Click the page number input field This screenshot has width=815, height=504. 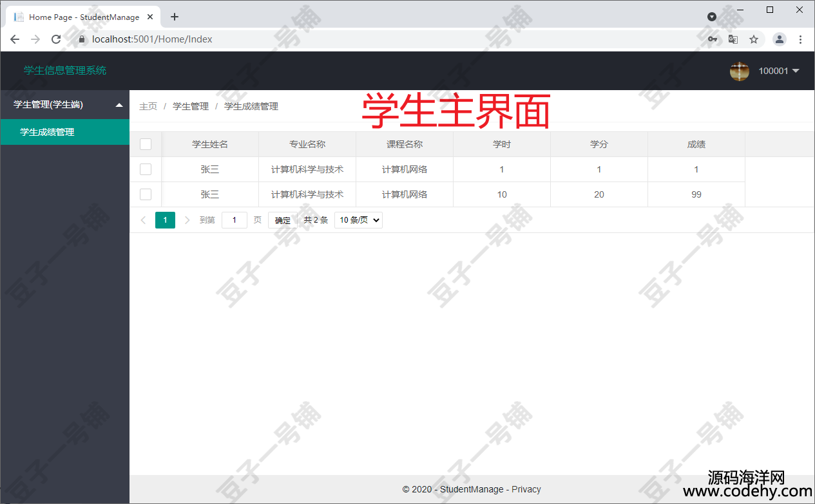235,220
